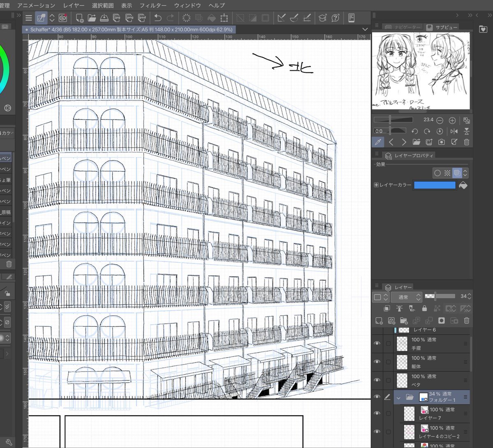This screenshot has width=493, height=448.
Task: Click the fill bucket icon in the toolbar
Action: pyautogui.click(x=211, y=18)
